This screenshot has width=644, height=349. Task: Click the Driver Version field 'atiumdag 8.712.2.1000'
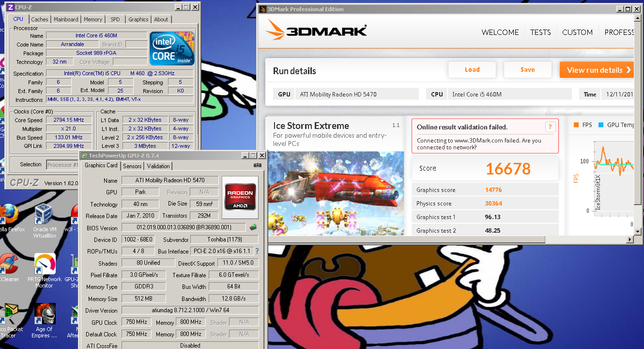190,310
